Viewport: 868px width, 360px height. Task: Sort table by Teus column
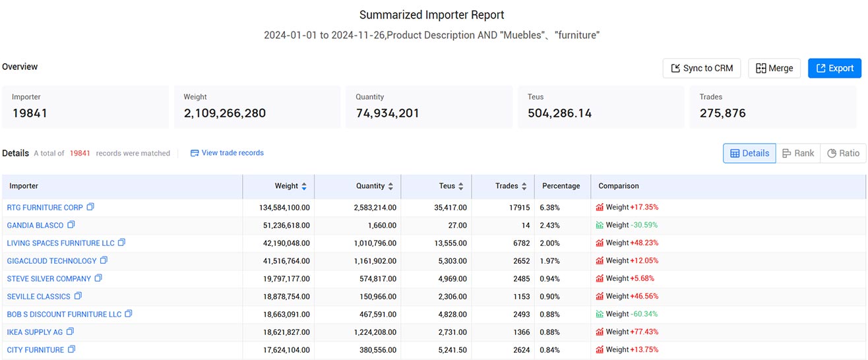pos(461,187)
